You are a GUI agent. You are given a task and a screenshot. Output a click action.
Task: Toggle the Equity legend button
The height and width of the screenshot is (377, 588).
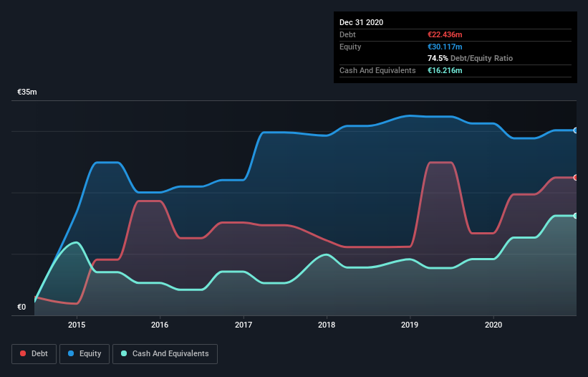pos(85,354)
